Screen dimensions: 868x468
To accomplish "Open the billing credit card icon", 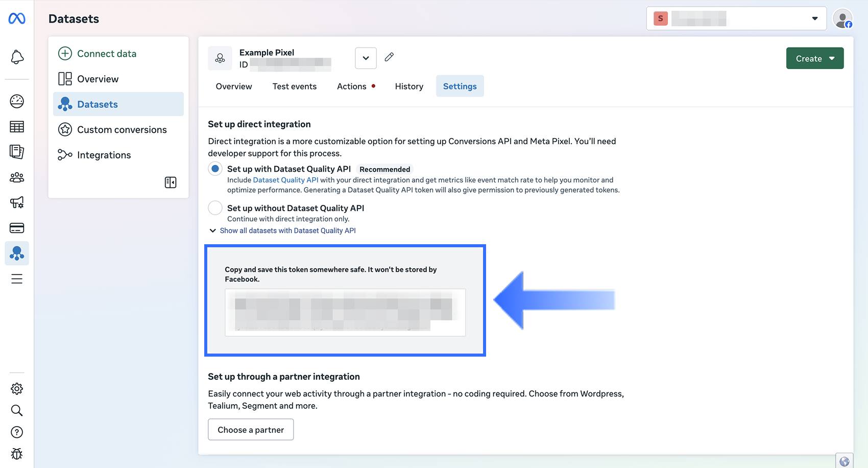I will (17, 228).
